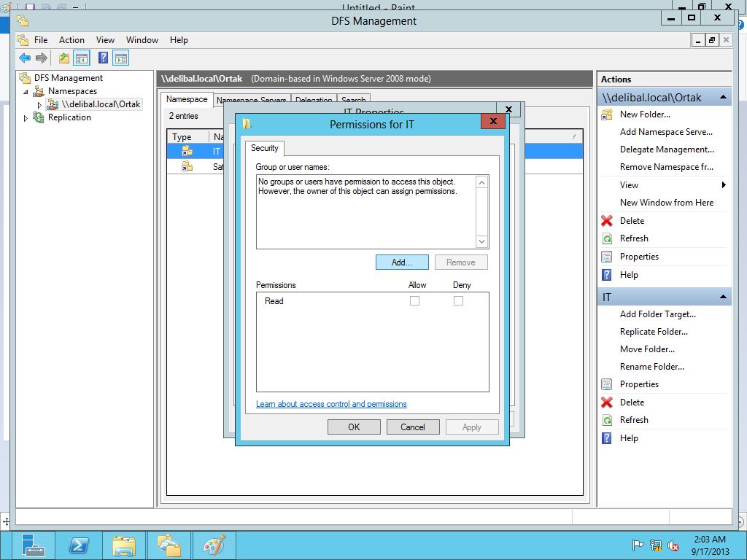747x560 pixels.
Task: Expand the \\delibal.local\Ortak namespace node
Action: (x=40, y=105)
